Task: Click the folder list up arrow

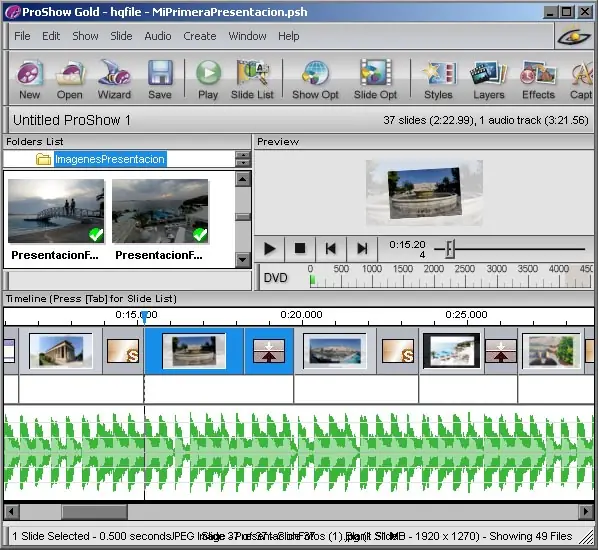Action: [x=243, y=154]
